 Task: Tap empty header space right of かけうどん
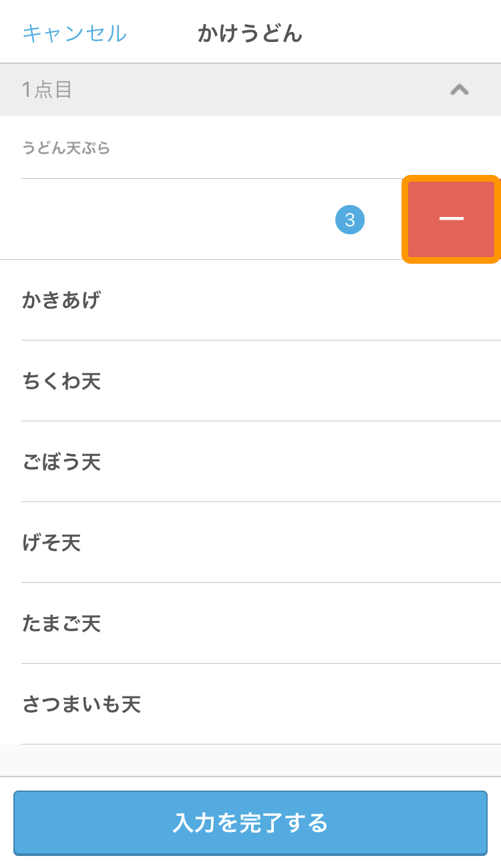(401, 33)
